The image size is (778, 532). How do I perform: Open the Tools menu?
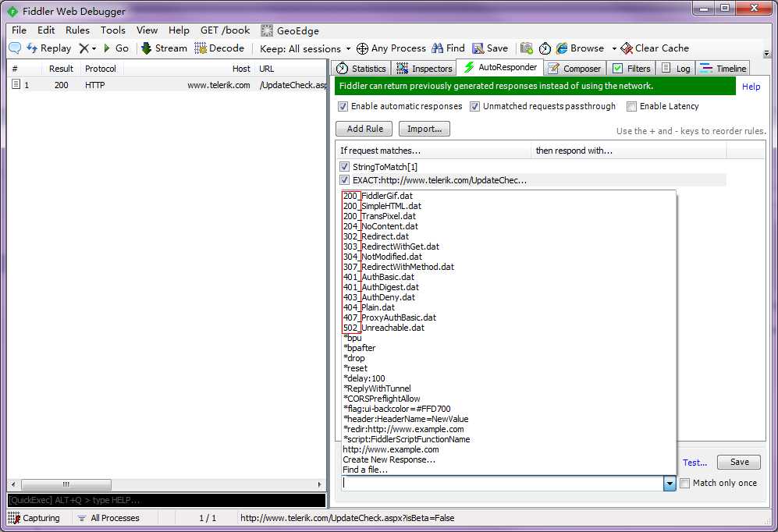point(113,30)
